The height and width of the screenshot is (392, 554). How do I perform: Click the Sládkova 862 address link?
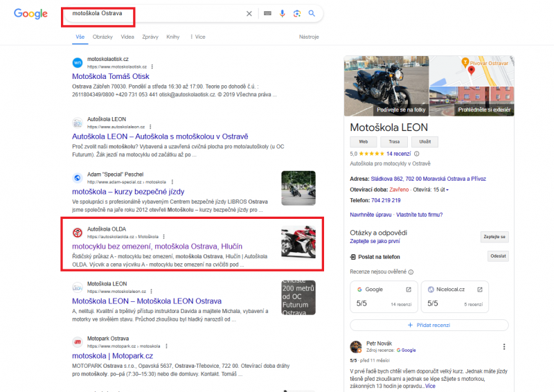(x=428, y=179)
